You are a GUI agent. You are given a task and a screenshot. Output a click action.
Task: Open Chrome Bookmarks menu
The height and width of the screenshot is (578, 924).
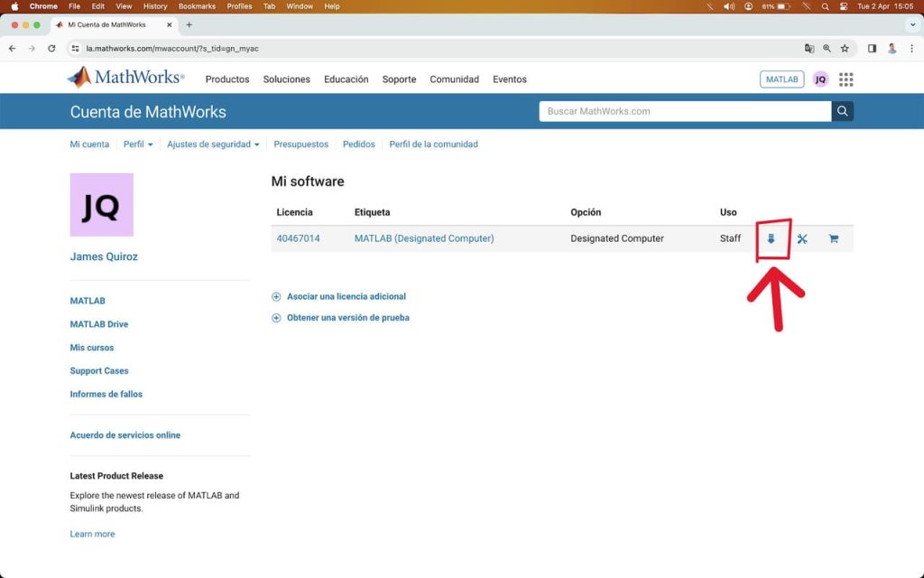point(197,6)
